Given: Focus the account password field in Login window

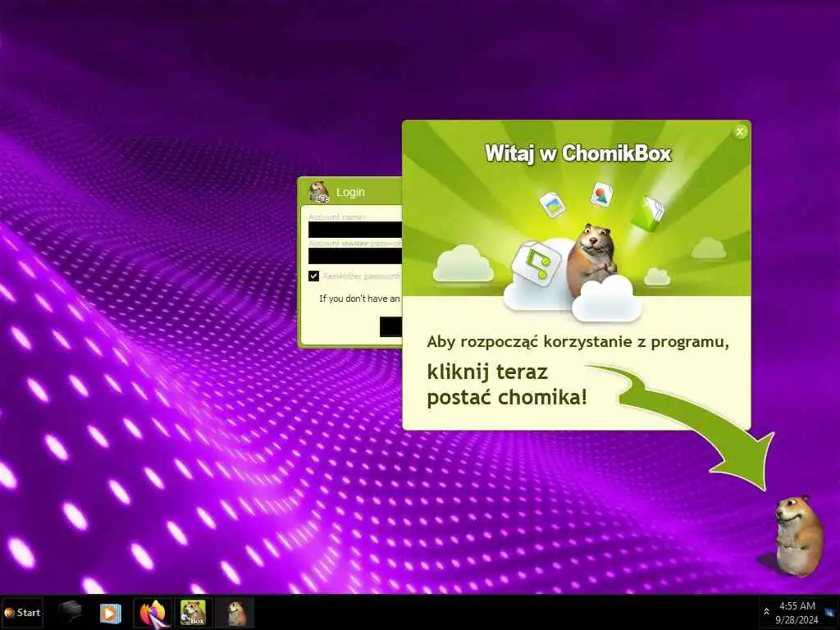Looking at the screenshot, I should point(355,256).
